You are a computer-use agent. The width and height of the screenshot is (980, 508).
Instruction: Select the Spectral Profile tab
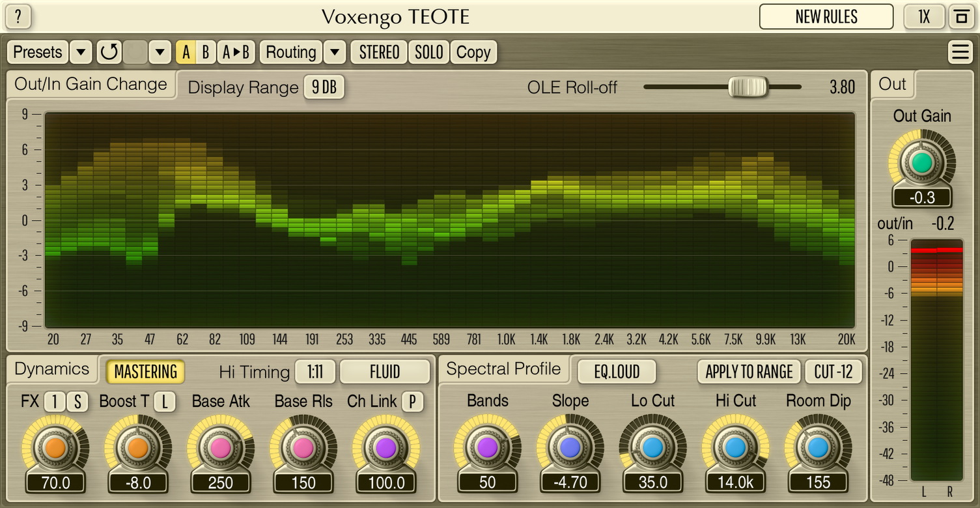(503, 369)
